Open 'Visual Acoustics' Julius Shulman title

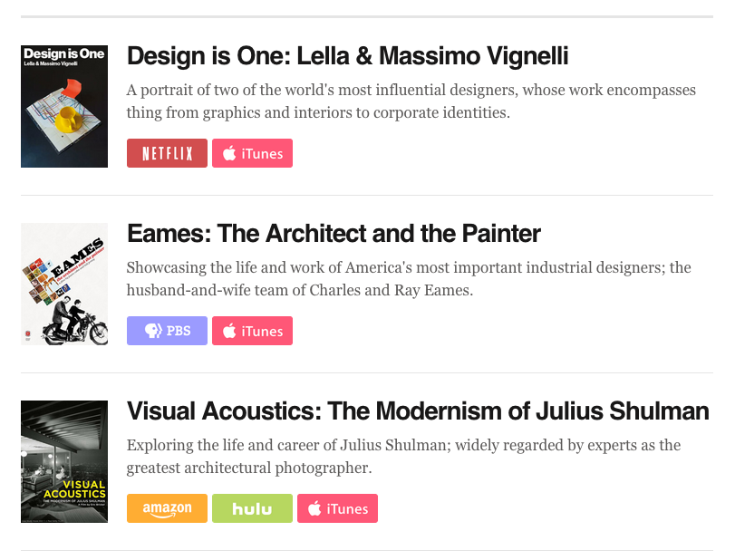pos(418,411)
